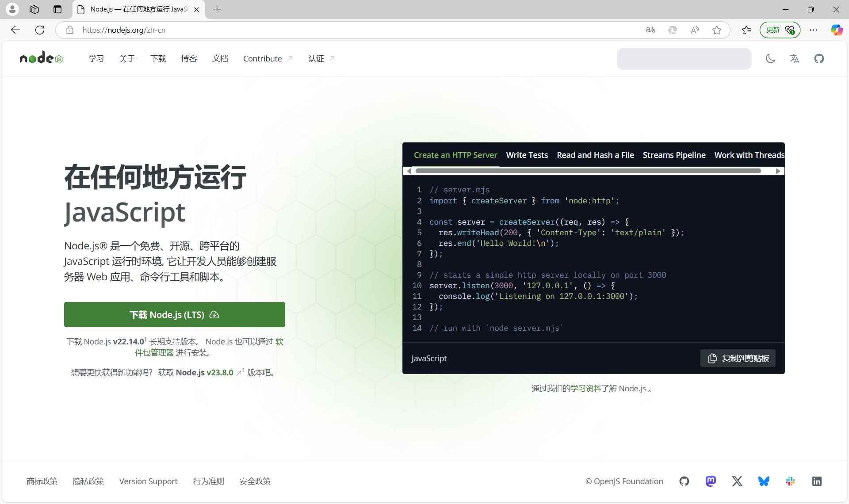This screenshot has width=849, height=504.
Task: Toggle the translate option in the address bar
Action: (650, 30)
